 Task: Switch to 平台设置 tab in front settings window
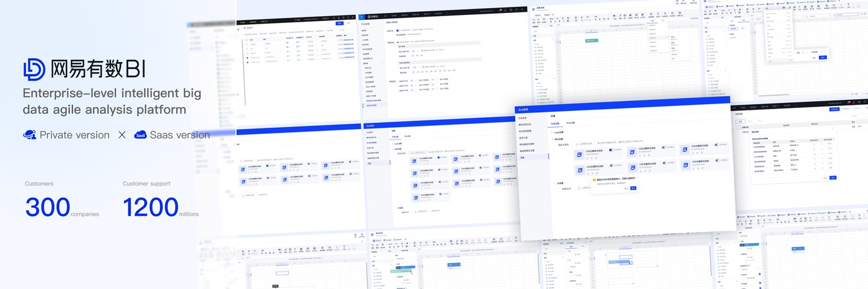pyautogui.click(x=570, y=123)
